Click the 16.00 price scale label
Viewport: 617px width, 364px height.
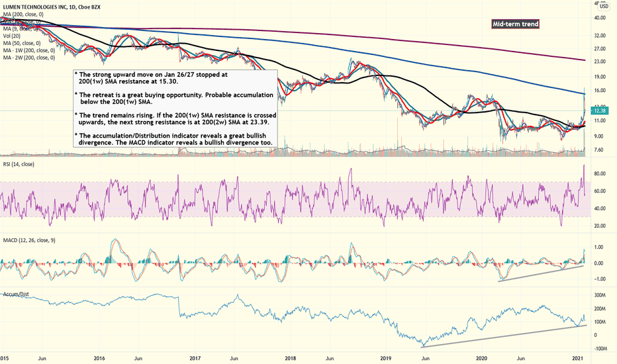[x=600, y=91]
